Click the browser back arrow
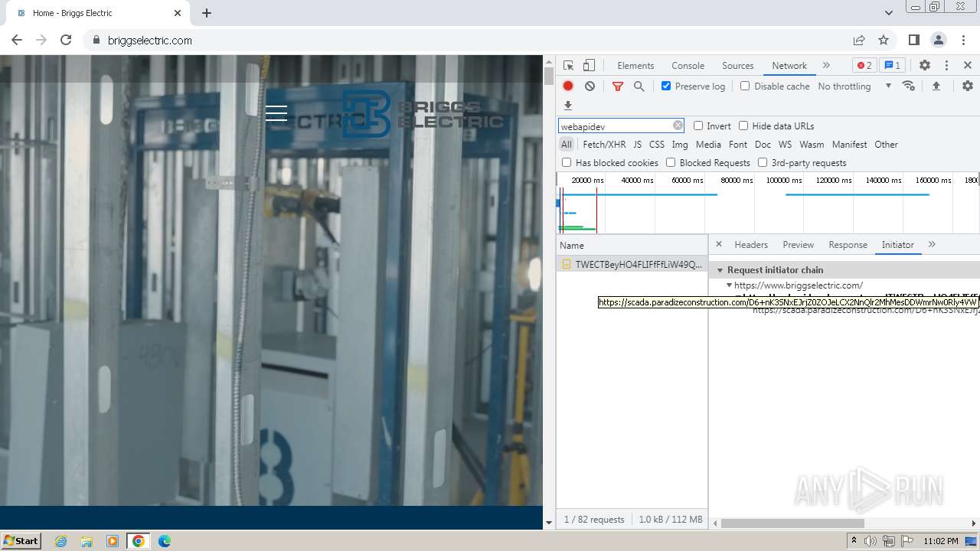 tap(17, 40)
